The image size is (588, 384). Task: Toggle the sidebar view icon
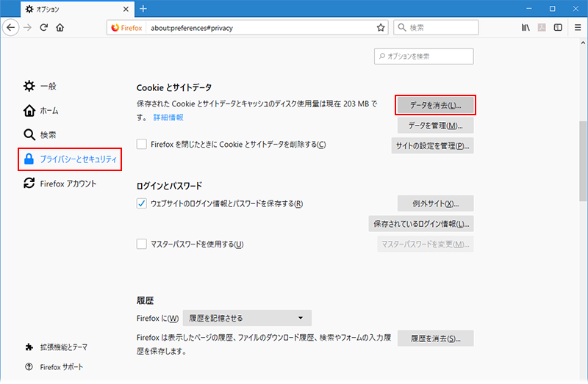[x=558, y=27]
